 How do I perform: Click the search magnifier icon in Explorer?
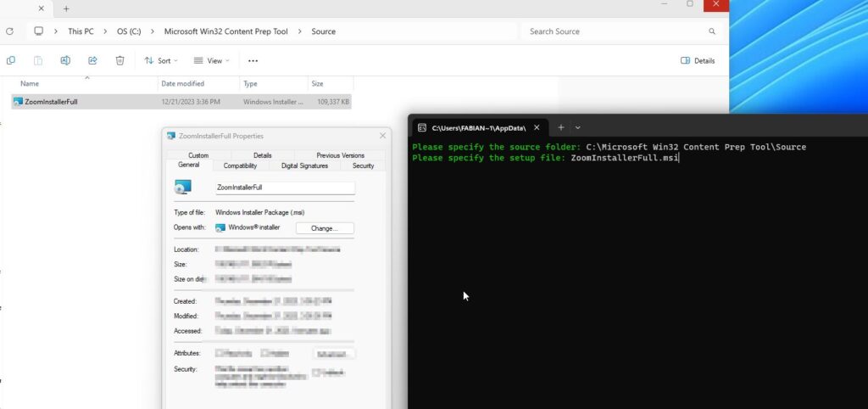point(711,31)
